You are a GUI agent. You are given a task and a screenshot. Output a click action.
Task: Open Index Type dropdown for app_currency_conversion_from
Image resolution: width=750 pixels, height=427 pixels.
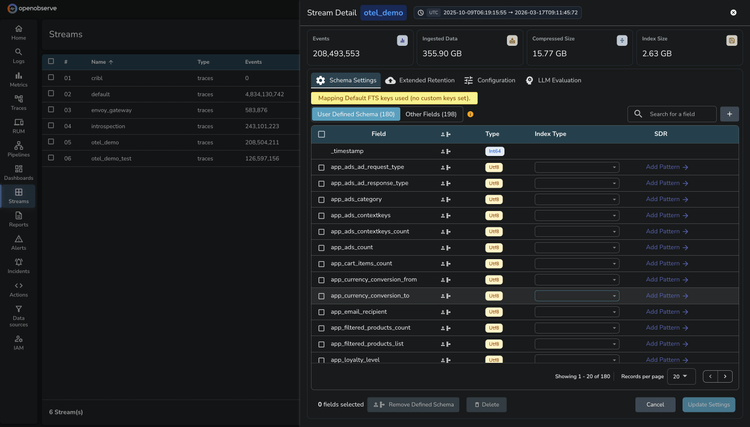pos(577,280)
